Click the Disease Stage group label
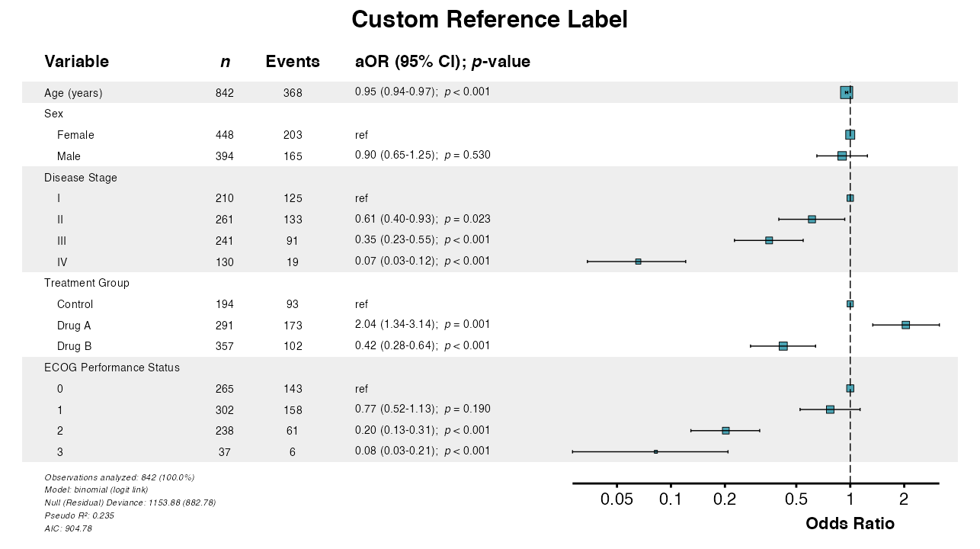 81,178
